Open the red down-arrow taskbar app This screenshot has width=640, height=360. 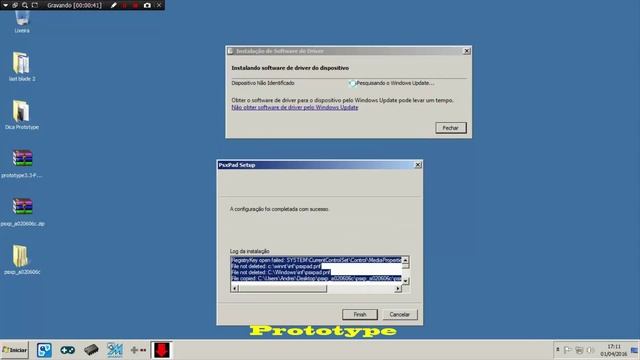[162, 350]
